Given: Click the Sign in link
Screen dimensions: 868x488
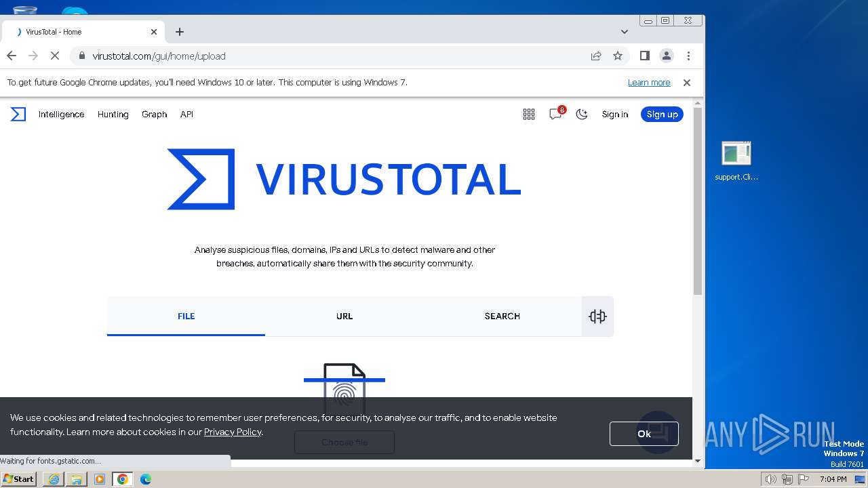Looking at the screenshot, I should (615, 115).
